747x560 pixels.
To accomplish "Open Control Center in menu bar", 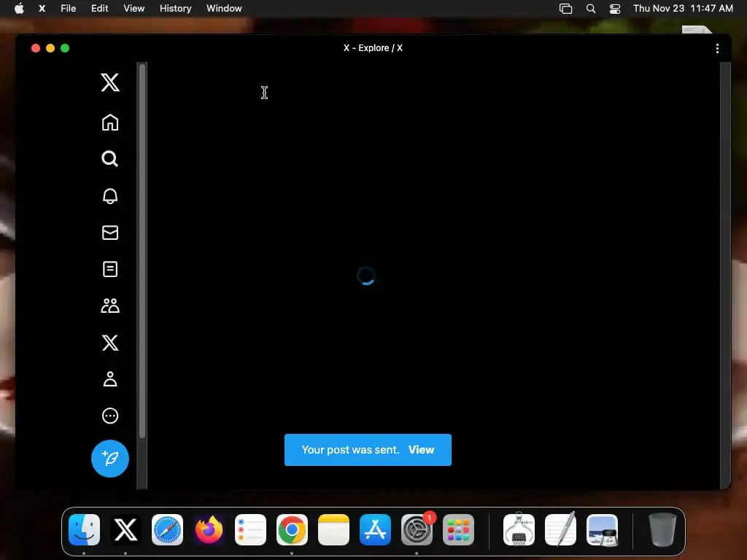I will pyautogui.click(x=615, y=9).
